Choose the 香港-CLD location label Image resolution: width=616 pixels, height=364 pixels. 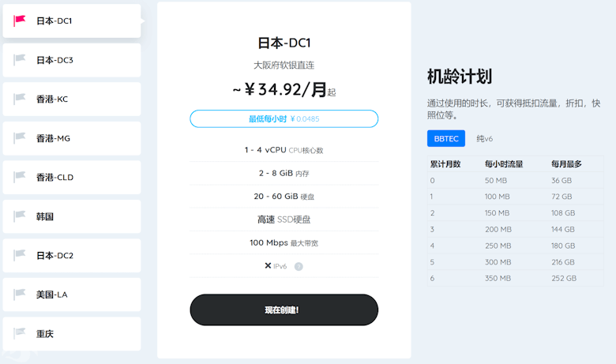click(54, 178)
